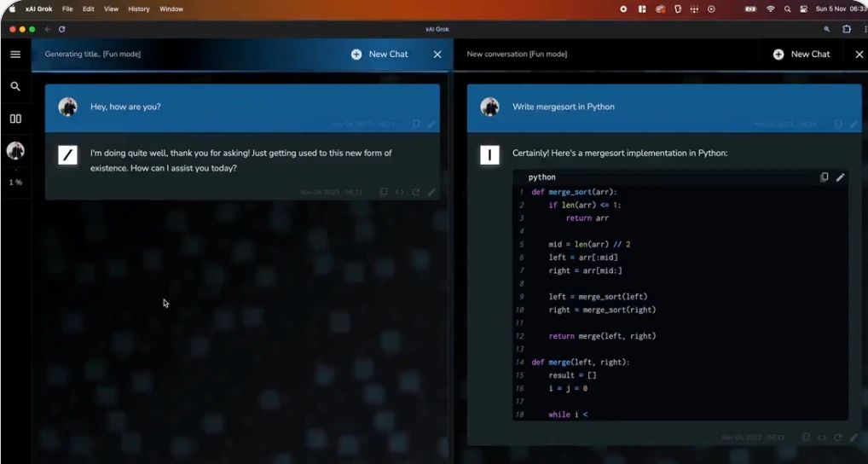Image resolution: width=868 pixels, height=464 pixels.
Task: Open macOS Control Center in menu bar
Action: [x=803, y=9]
